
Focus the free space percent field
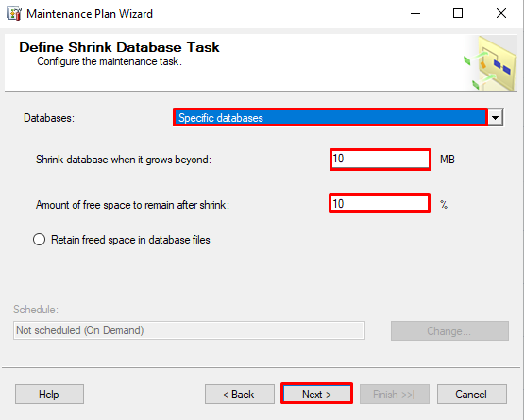pyautogui.click(x=380, y=204)
